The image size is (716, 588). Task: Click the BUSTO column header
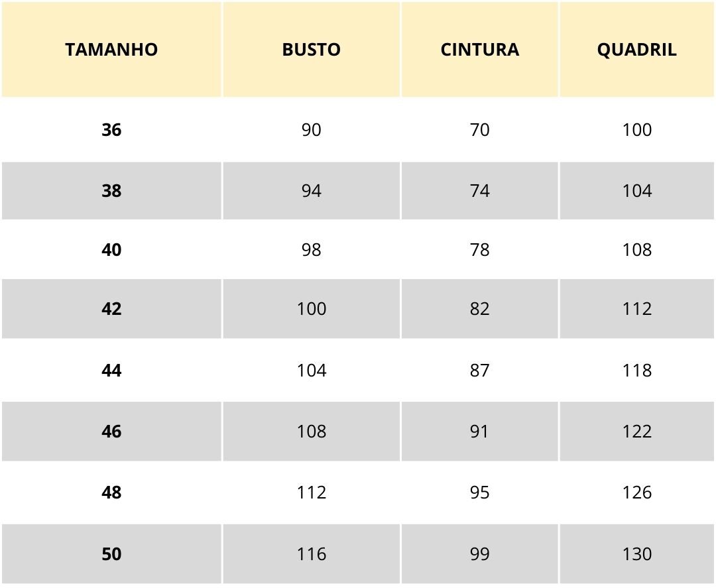click(x=311, y=50)
